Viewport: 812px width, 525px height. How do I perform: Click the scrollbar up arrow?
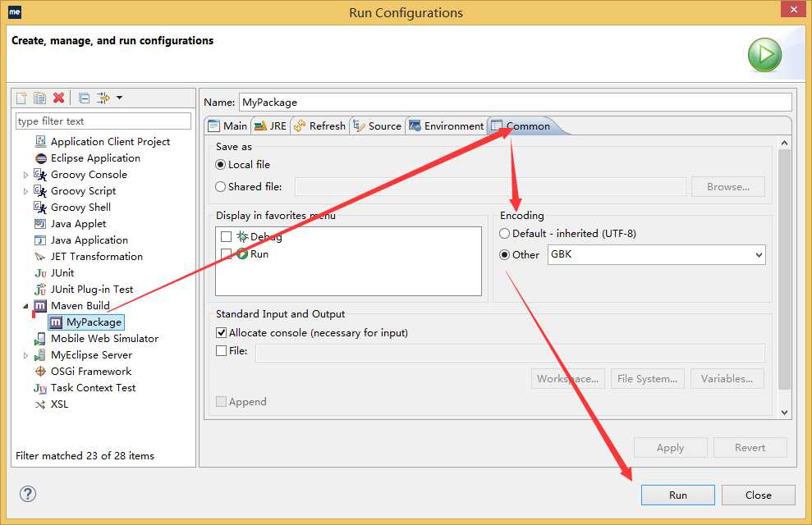[785, 144]
